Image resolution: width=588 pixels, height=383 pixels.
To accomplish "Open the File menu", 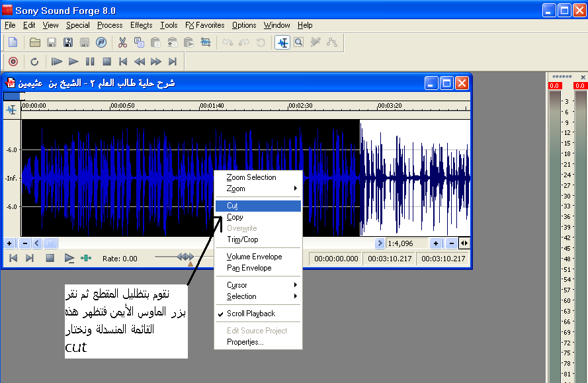I will coord(10,25).
